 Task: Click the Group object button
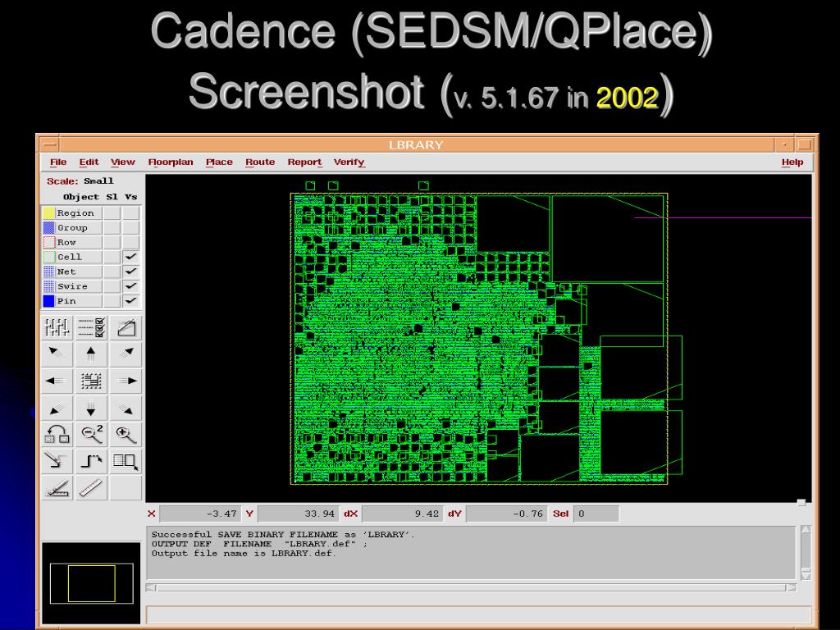coord(79,228)
